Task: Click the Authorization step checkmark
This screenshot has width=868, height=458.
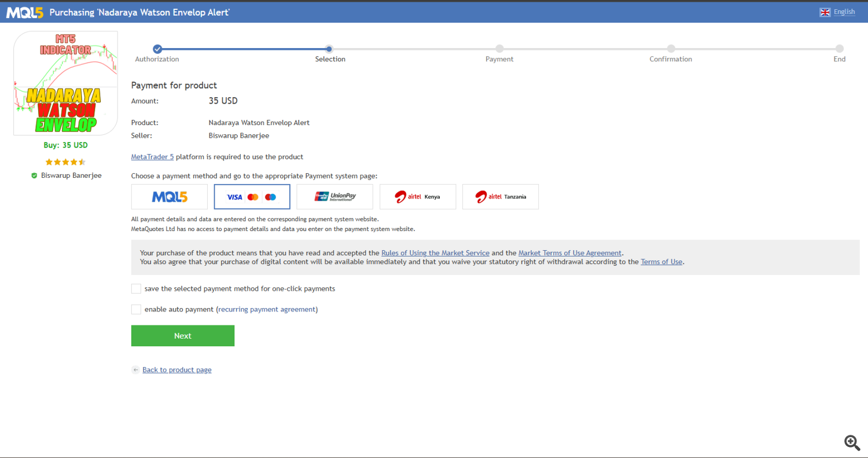Action: (x=157, y=49)
